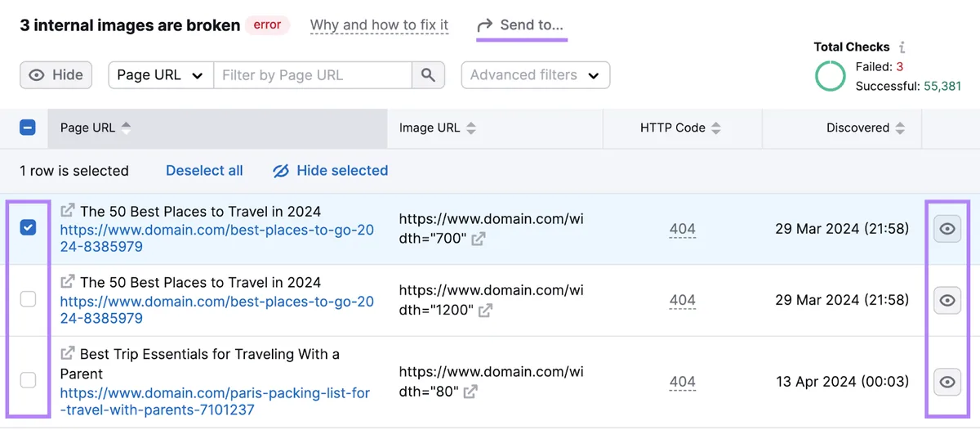Sort by Page URL column arrows
The width and height of the screenshot is (980, 430).
(126, 128)
